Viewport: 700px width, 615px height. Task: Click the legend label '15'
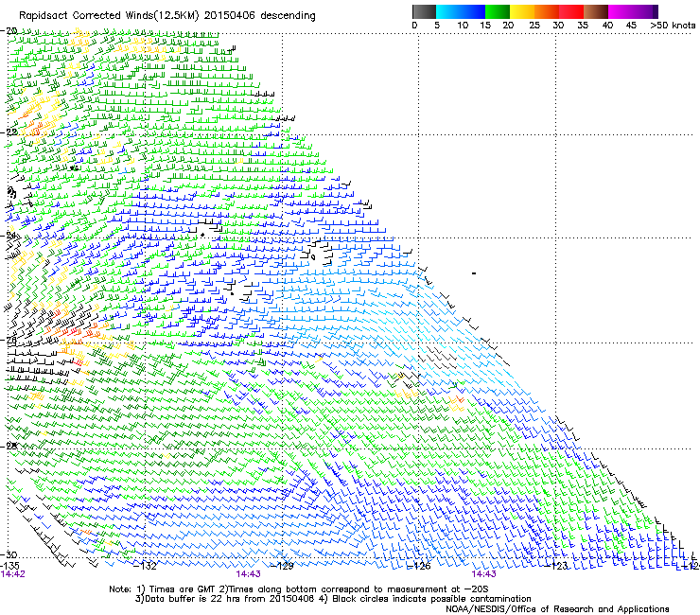point(485,26)
